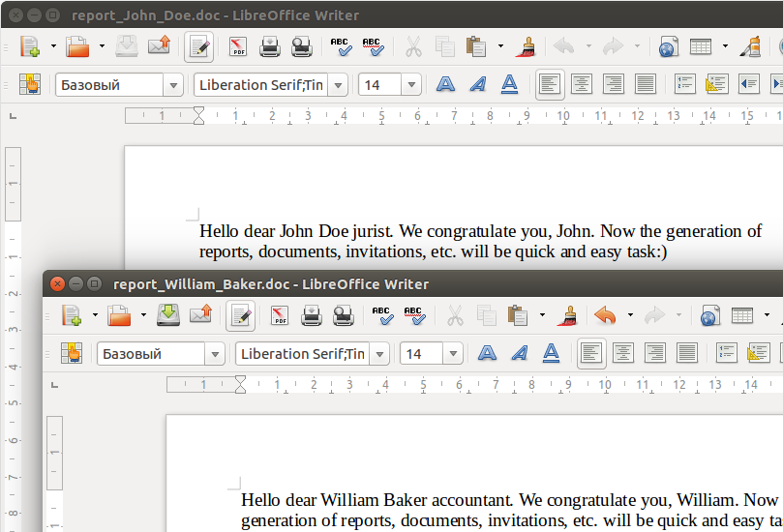Open recent files arrow in John_Doe window
783x532 pixels.
pyautogui.click(x=102, y=46)
